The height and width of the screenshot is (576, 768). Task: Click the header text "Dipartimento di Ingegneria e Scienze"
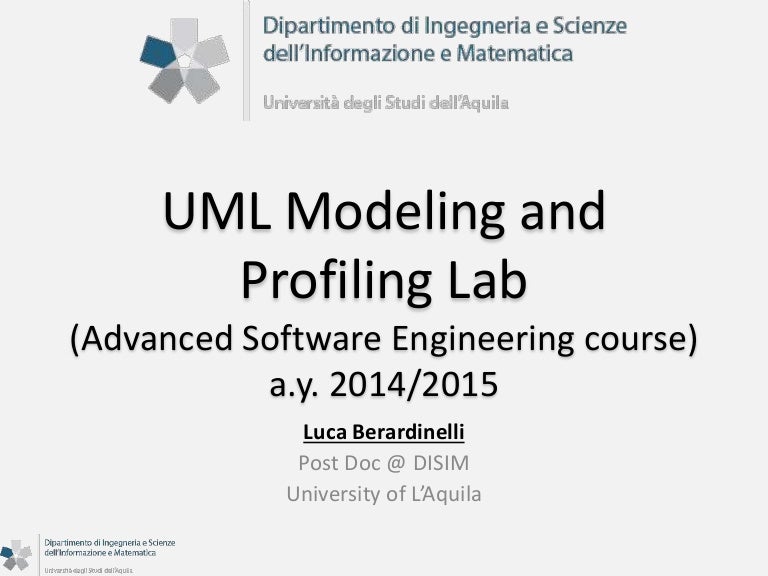coord(445,26)
